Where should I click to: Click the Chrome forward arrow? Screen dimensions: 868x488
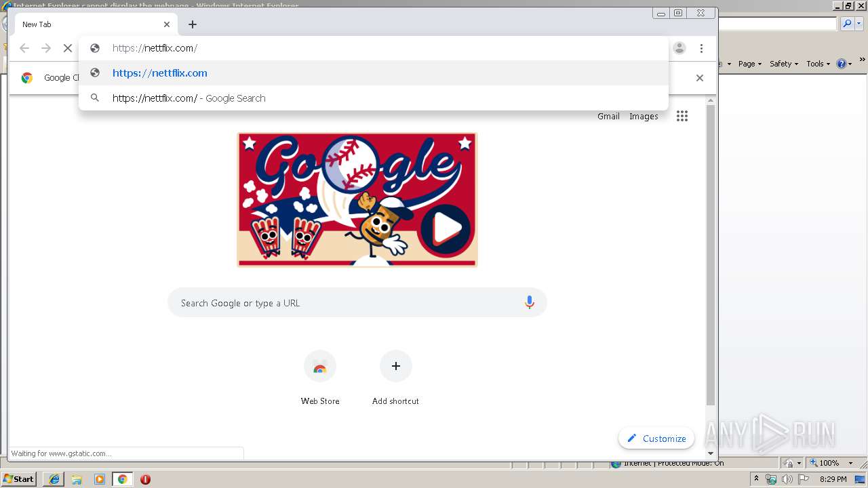pyautogui.click(x=46, y=48)
